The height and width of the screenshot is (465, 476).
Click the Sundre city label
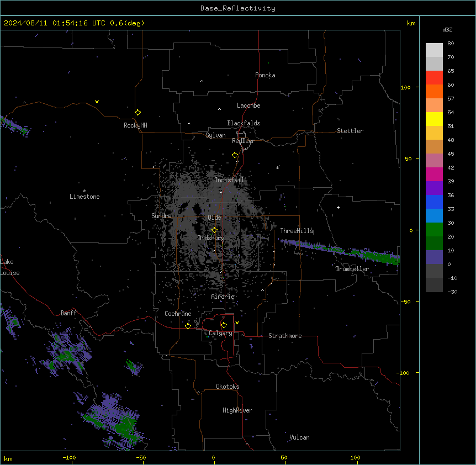[161, 216]
